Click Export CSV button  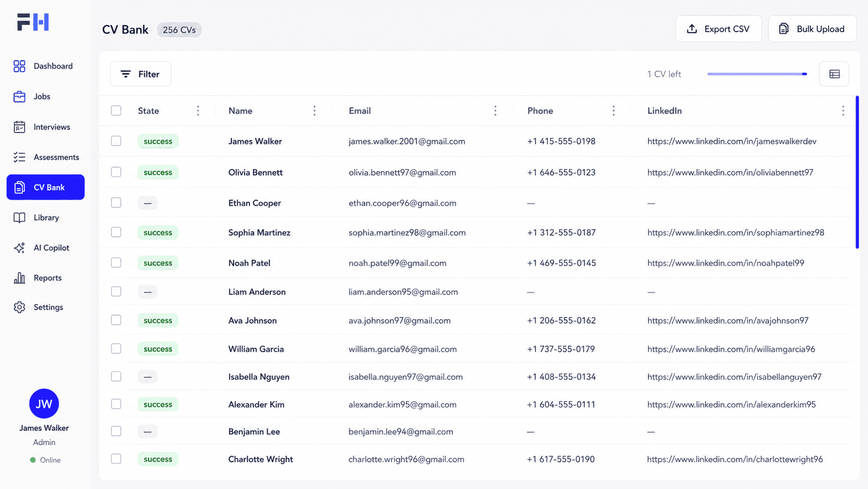718,29
